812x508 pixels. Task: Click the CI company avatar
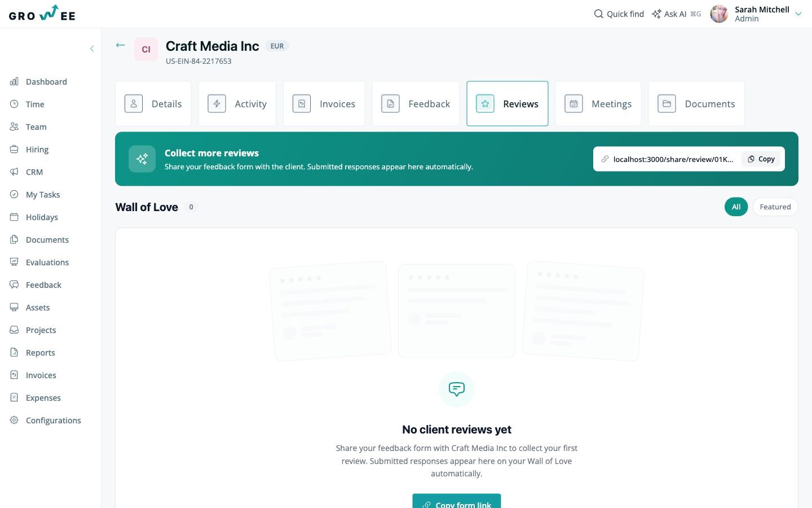pos(146,49)
